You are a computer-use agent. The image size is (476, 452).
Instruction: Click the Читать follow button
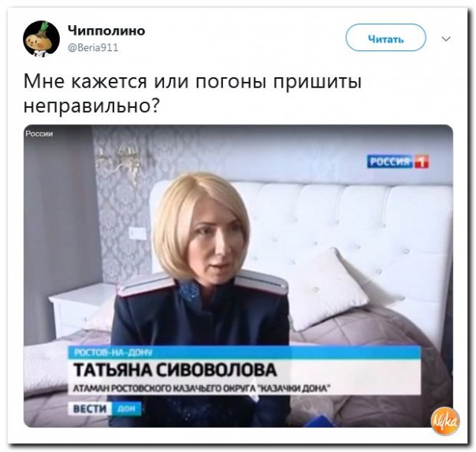(x=385, y=38)
